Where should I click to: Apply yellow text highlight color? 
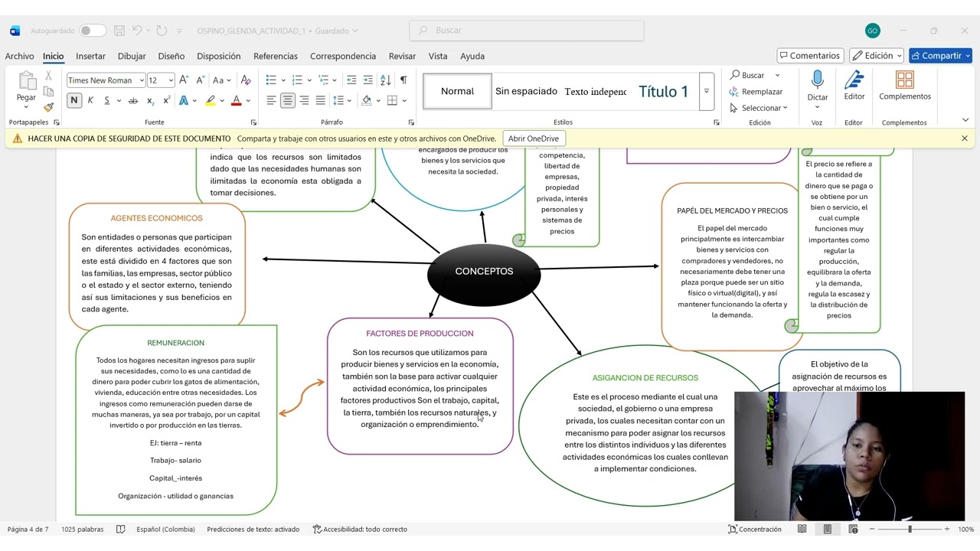coord(210,100)
